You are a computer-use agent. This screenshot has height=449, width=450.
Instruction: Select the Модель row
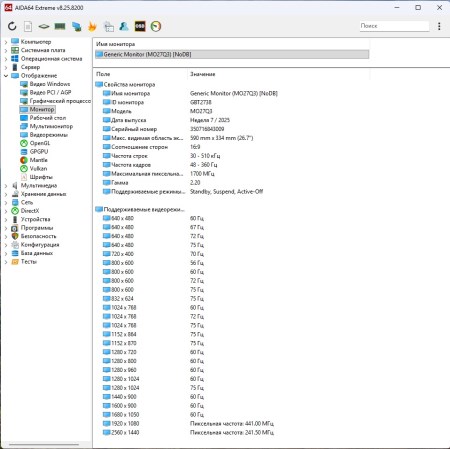[231, 111]
